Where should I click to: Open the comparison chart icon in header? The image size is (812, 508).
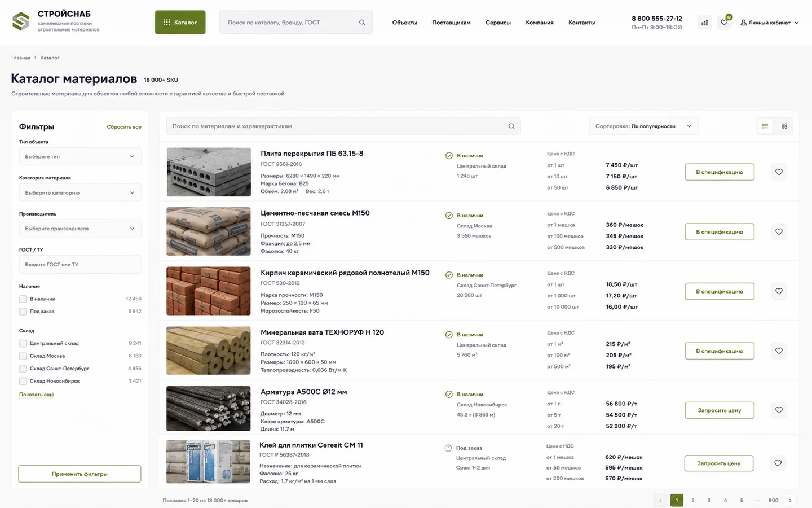704,23
